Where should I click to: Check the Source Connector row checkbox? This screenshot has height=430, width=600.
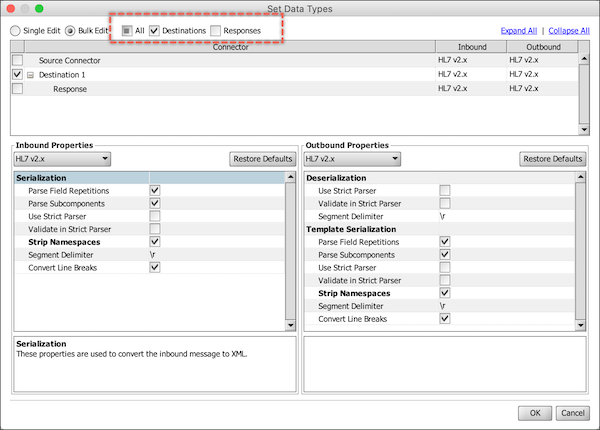click(18, 61)
